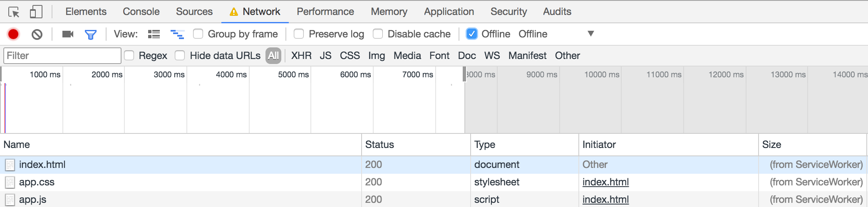The image size is (868, 207).
Task: Open the Offline throttling dropdown
Action: (556, 34)
